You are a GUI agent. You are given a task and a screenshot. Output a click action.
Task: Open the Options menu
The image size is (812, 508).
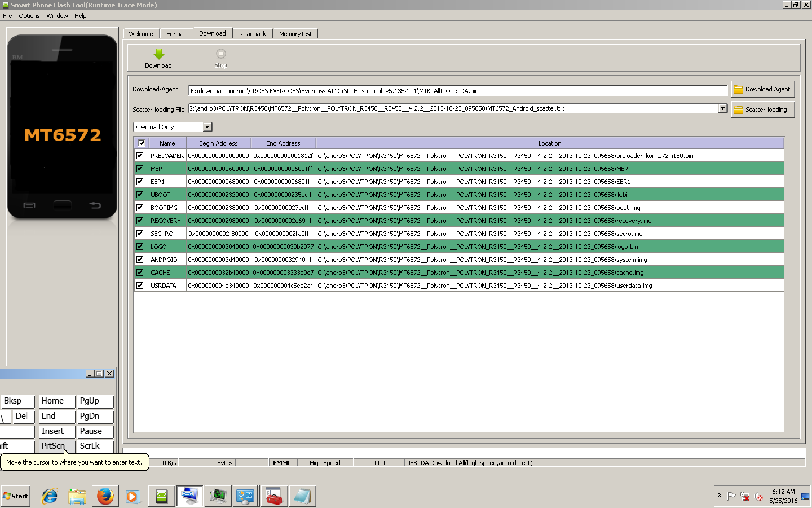pos(29,16)
